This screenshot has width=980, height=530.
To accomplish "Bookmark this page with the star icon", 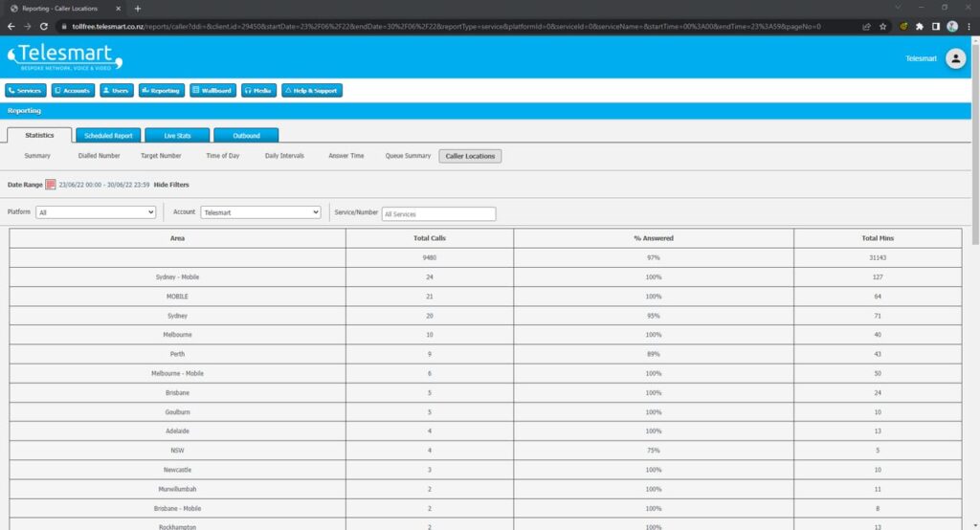I will coord(882,26).
